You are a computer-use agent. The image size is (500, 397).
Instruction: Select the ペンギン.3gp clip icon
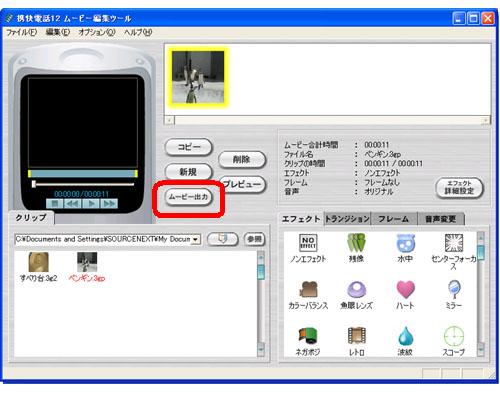pyautogui.click(x=87, y=262)
